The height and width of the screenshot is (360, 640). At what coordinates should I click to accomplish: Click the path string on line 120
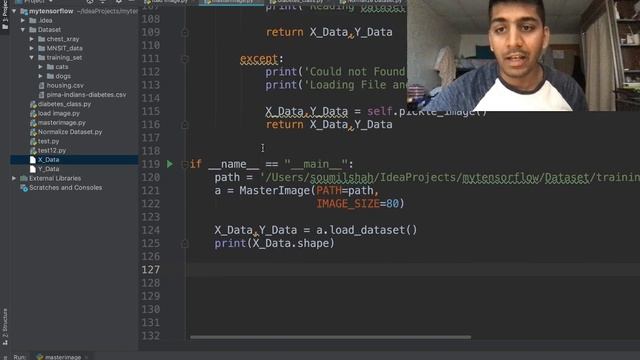(450, 177)
